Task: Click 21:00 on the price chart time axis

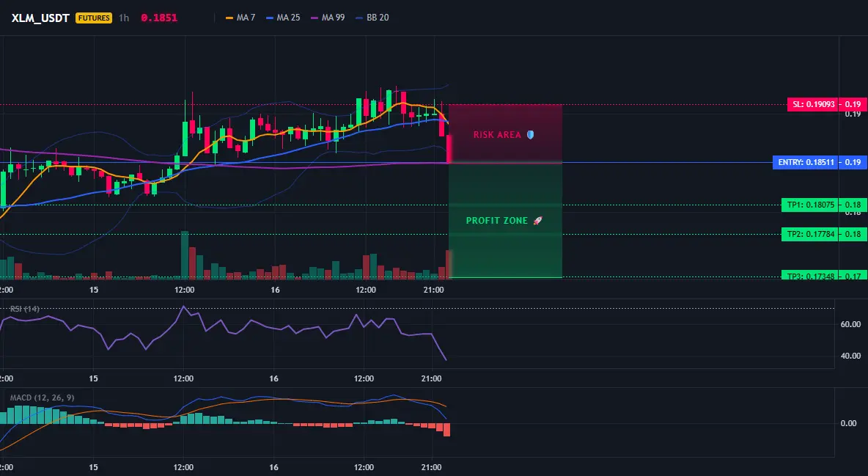Action: 433,290
